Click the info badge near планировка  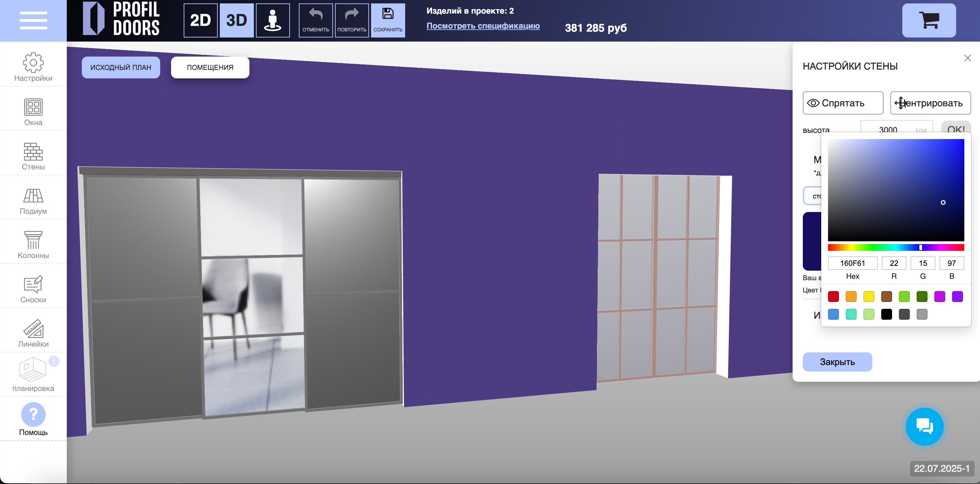(54, 361)
